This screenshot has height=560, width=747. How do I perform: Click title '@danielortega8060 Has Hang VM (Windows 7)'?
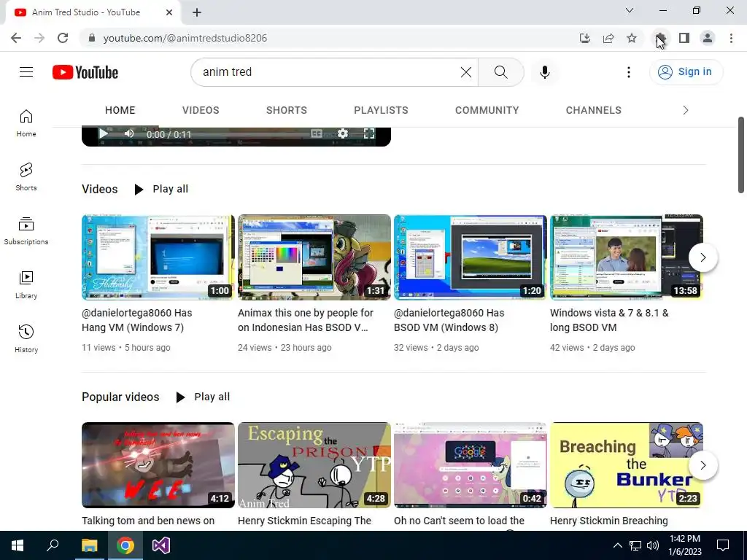(x=136, y=320)
